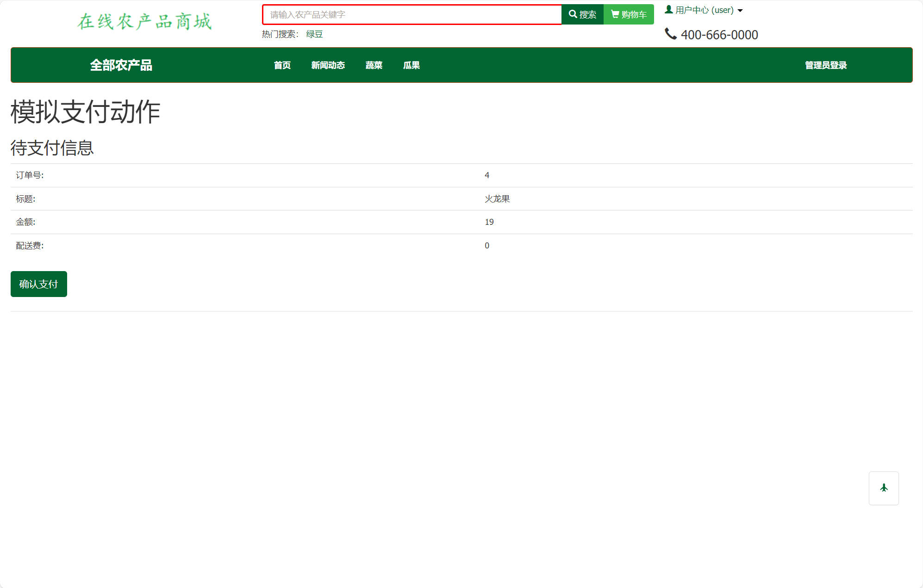This screenshot has height=588, width=923.
Task: Click the 在线农产品商城 site logo
Action: tap(144, 22)
